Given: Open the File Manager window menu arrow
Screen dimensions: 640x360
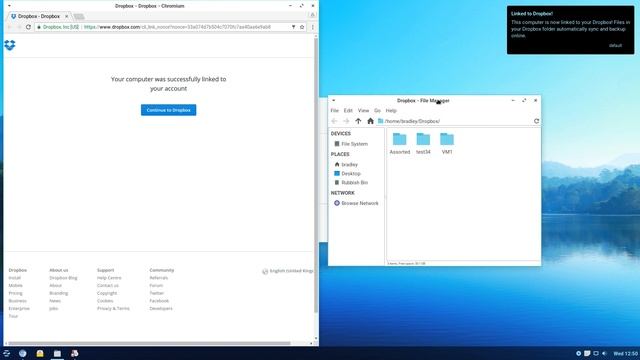Looking at the screenshot, I should pos(333,100).
